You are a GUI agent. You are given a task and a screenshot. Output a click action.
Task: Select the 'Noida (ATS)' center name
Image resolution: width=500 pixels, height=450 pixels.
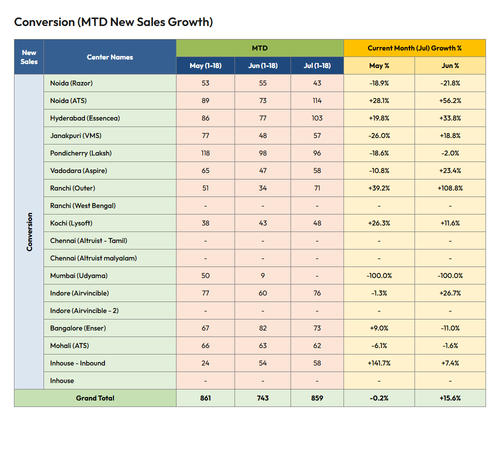coord(68,101)
